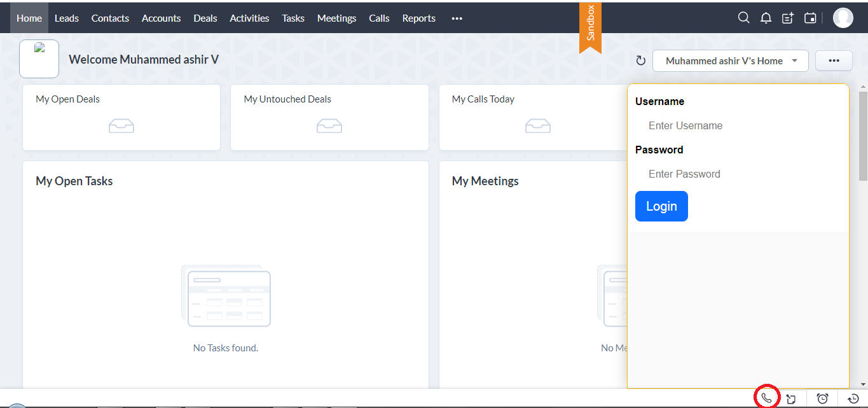The width and height of the screenshot is (868, 408).
Task: Click the sticky note icon in bottom bar
Action: tap(790, 399)
